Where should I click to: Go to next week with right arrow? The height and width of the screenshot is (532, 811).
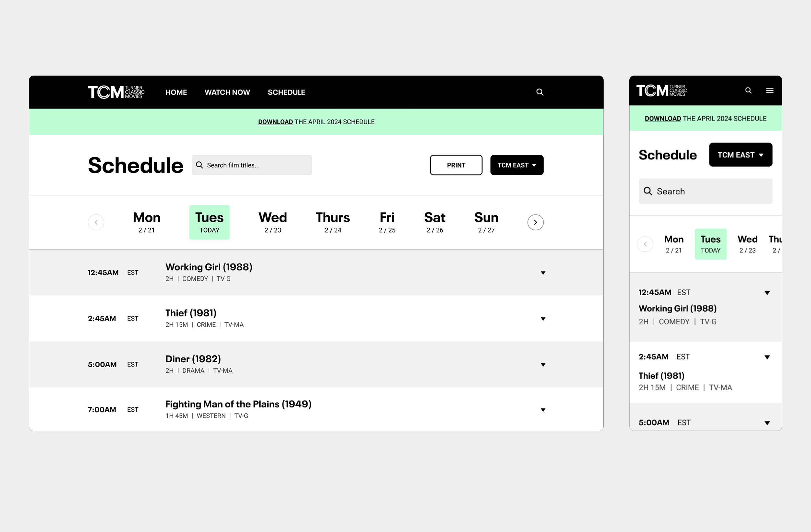pos(535,223)
